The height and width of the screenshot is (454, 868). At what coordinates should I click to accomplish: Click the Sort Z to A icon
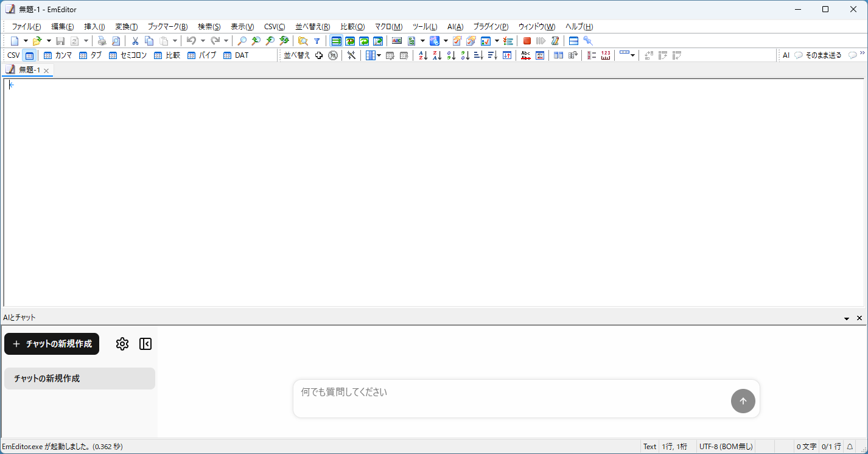[437, 55]
